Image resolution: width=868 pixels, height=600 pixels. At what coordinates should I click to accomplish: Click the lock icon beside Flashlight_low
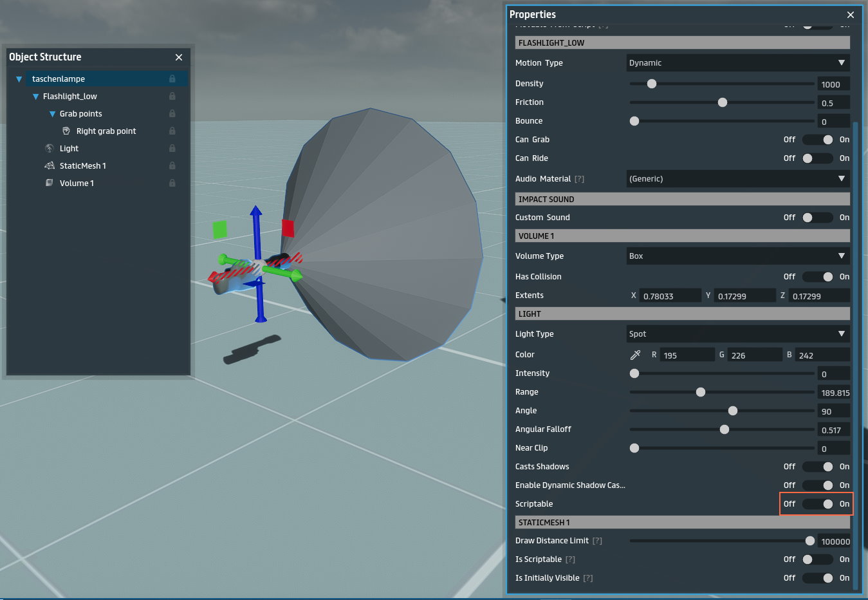click(172, 96)
